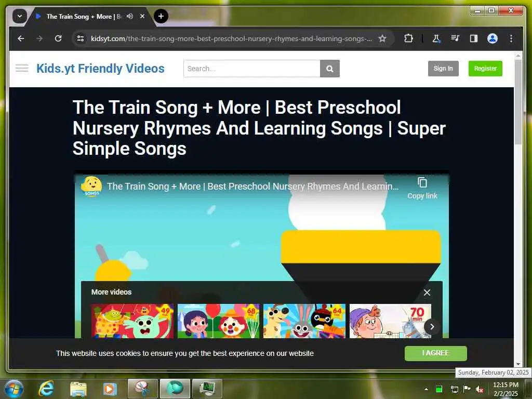Viewport: 532px width, 399px height.
Task: Open the hamburger site menu
Action: point(22,68)
